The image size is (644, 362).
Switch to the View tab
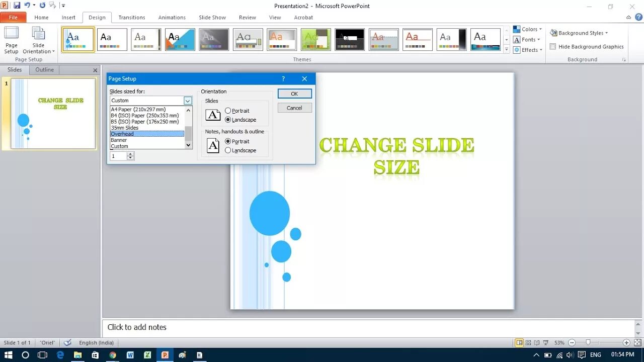coord(275,18)
